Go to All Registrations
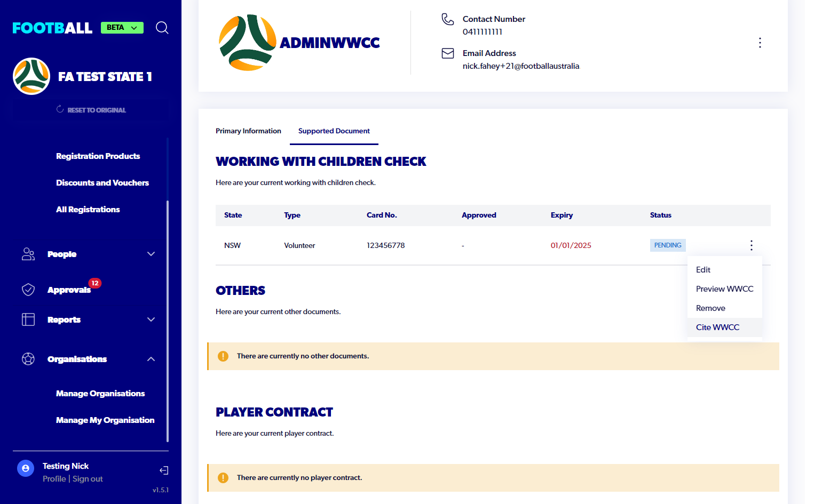The image size is (814, 504). pyautogui.click(x=88, y=210)
